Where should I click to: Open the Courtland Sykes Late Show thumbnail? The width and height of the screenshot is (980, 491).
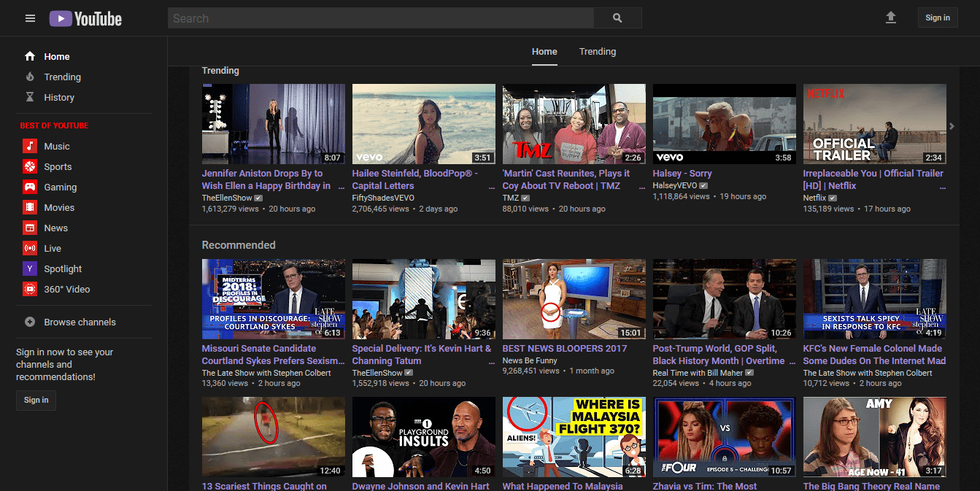pos(274,299)
